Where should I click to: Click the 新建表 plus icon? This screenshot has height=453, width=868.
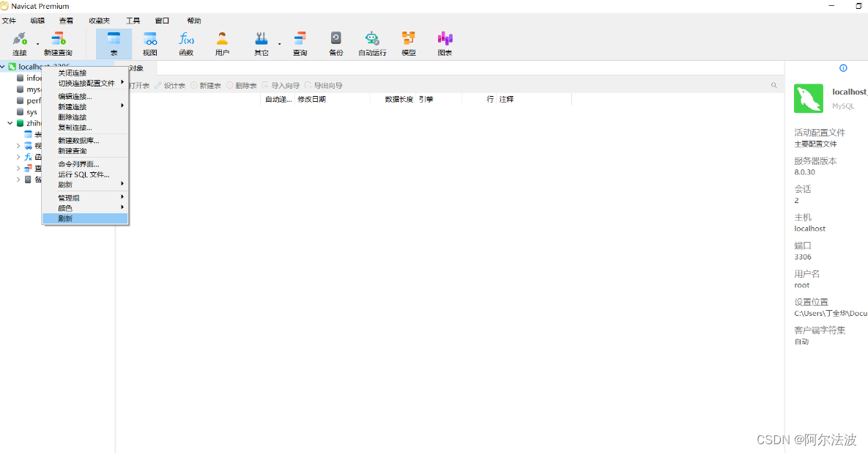[x=194, y=85]
